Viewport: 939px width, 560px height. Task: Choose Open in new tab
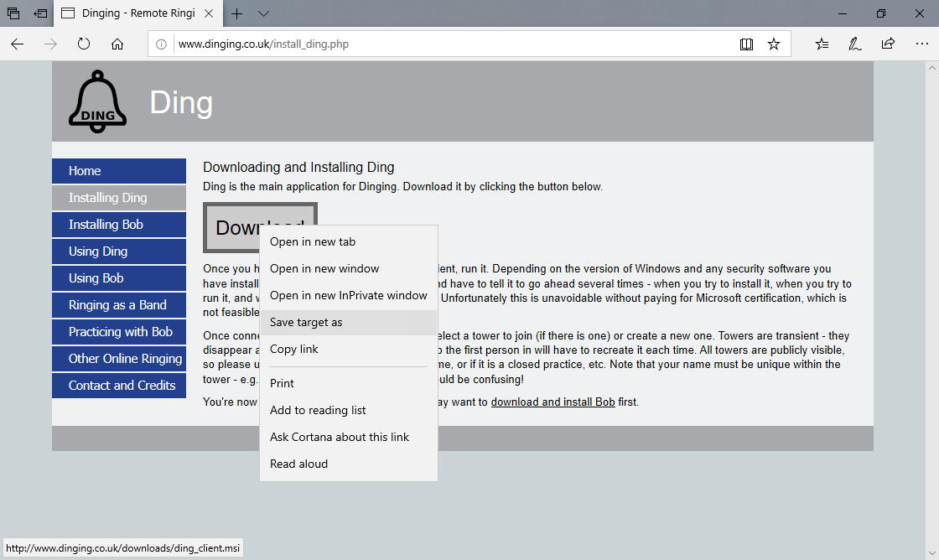[x=349, y=242]
